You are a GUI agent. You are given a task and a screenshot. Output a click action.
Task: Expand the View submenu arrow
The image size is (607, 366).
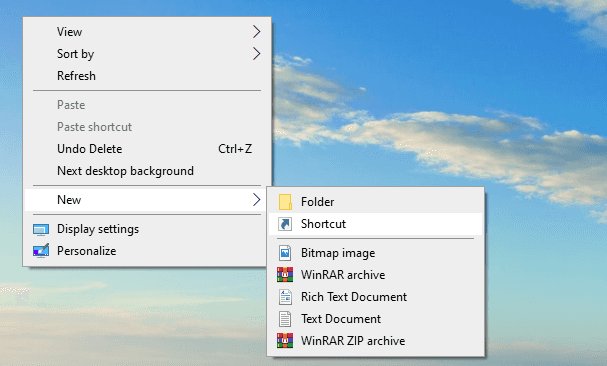256,32
